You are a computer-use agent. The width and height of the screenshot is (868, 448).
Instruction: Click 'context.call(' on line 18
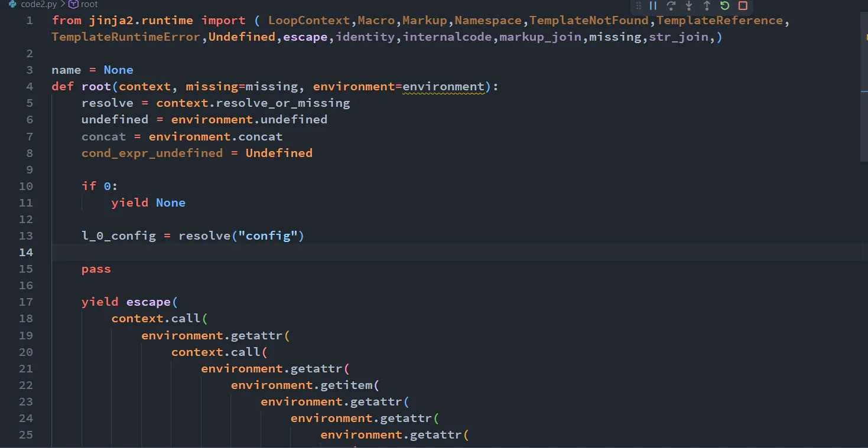coord(160,318)
